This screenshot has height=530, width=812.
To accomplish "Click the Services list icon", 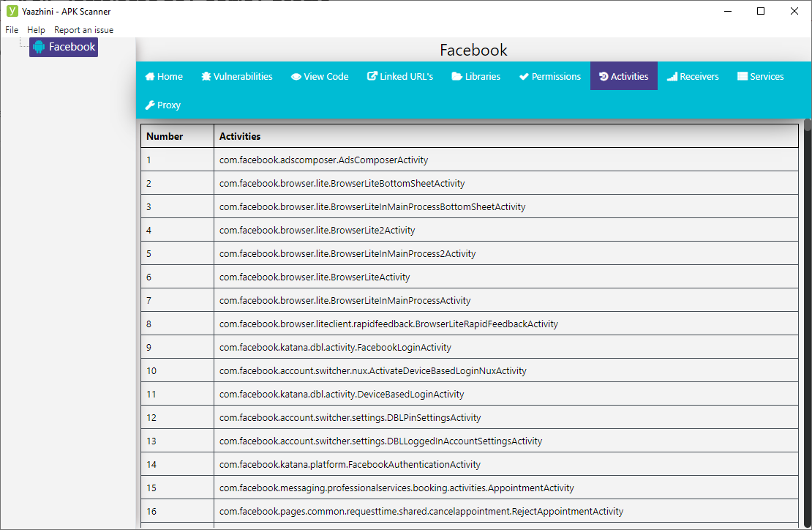I will point(743,77).
